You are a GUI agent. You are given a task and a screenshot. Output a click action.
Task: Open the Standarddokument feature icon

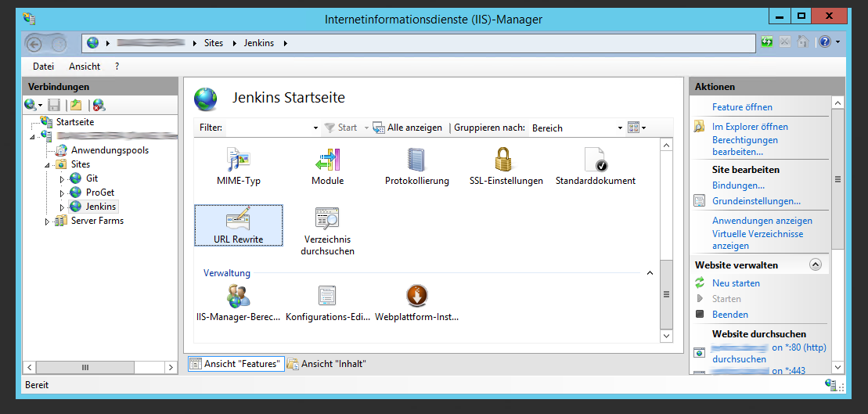[x=596, y=160]
